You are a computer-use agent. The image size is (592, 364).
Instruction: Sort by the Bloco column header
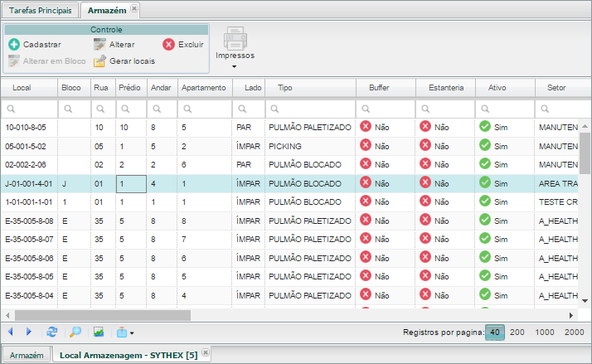pyautogui.click(x=74, y=88)
